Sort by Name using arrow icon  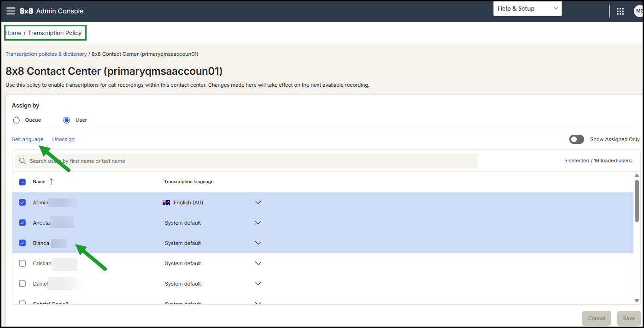tap(51, 182)
